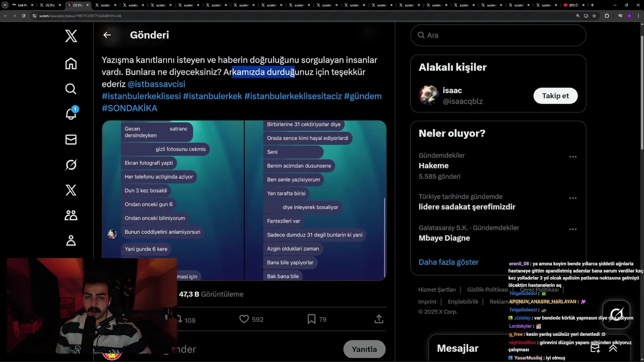Viewport: 644px width, 362px height.
Task: Follow isaac with Takip et button
Action: pyautogui.click(x=555, y=96)
